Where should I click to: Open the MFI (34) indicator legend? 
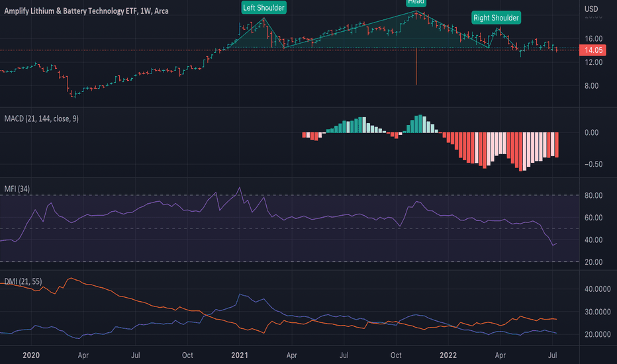coord(17,189)
